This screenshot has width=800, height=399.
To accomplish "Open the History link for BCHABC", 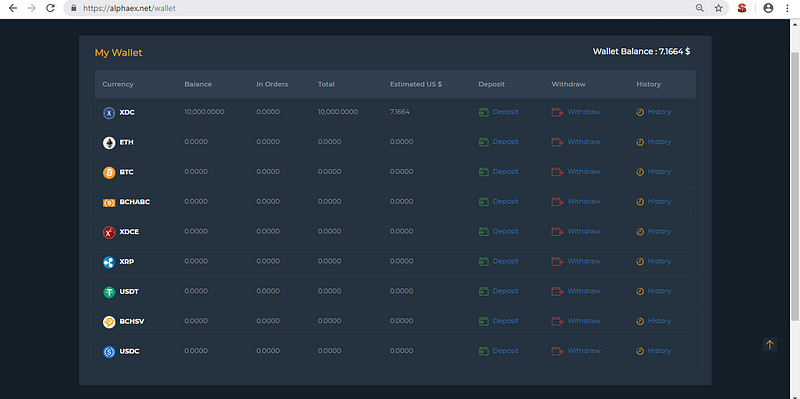I will [x=659, y=202].
